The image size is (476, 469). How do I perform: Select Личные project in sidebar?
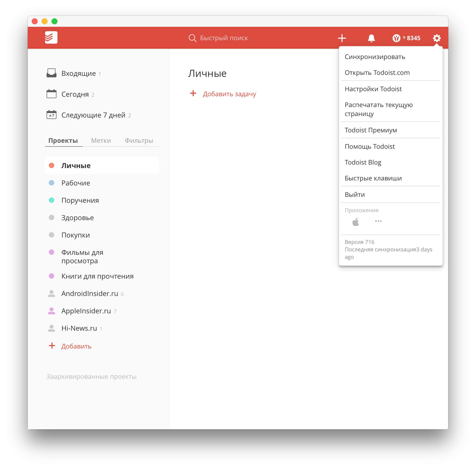coord(102,165)
